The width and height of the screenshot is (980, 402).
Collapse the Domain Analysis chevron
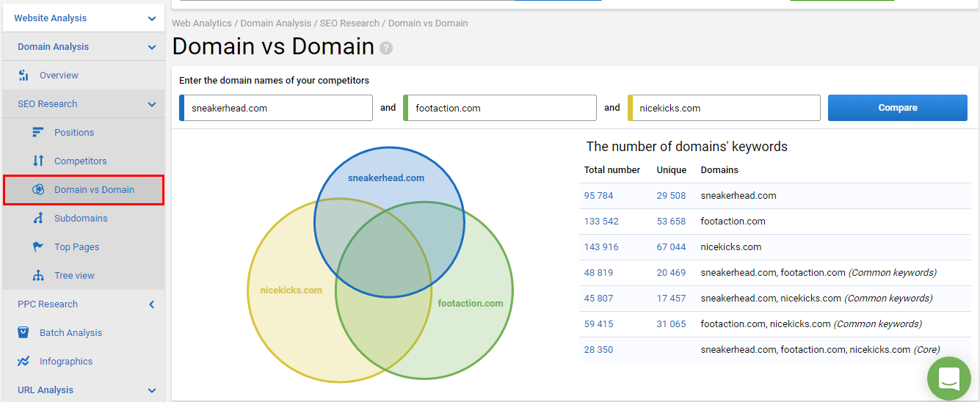pos(152,47)
